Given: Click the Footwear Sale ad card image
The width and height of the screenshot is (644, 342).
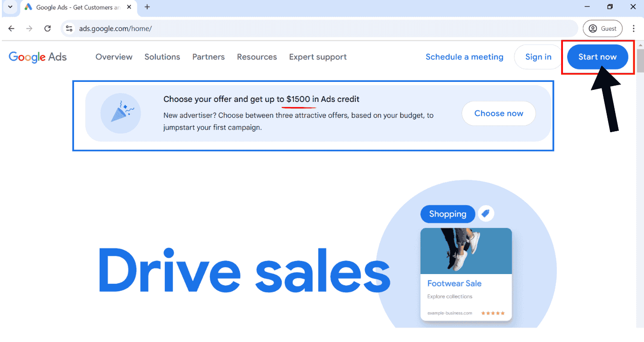Looking at the screenshot, I should click(466, 251).
